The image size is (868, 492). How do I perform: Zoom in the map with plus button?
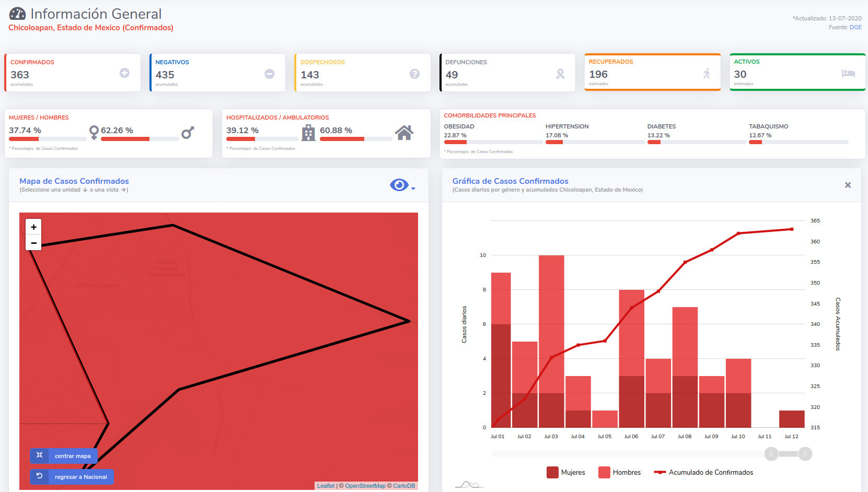point(33,227)
